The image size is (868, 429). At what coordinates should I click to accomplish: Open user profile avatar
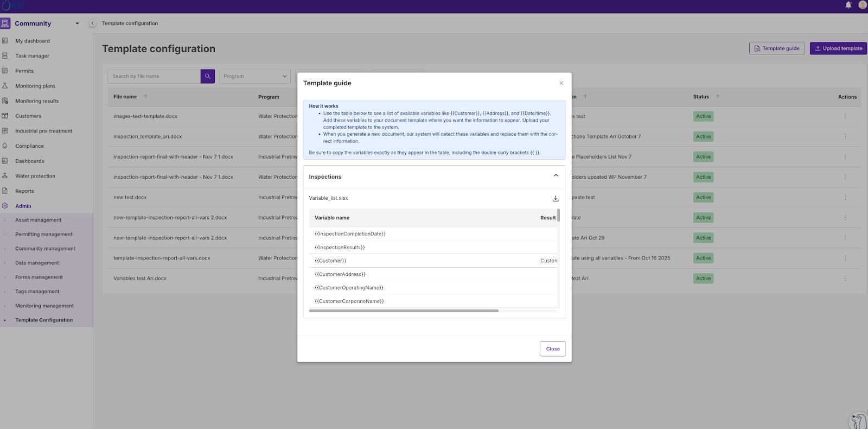[862, 5]
